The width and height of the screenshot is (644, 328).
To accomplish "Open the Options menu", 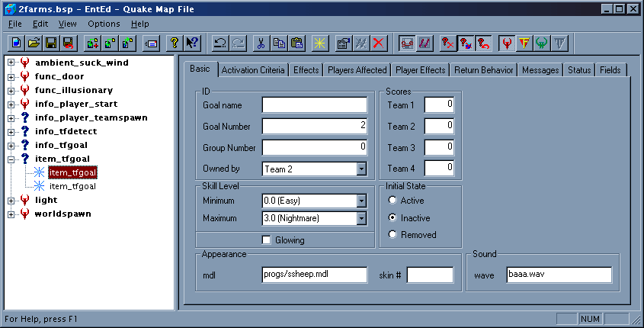I will tap(104, 24).
